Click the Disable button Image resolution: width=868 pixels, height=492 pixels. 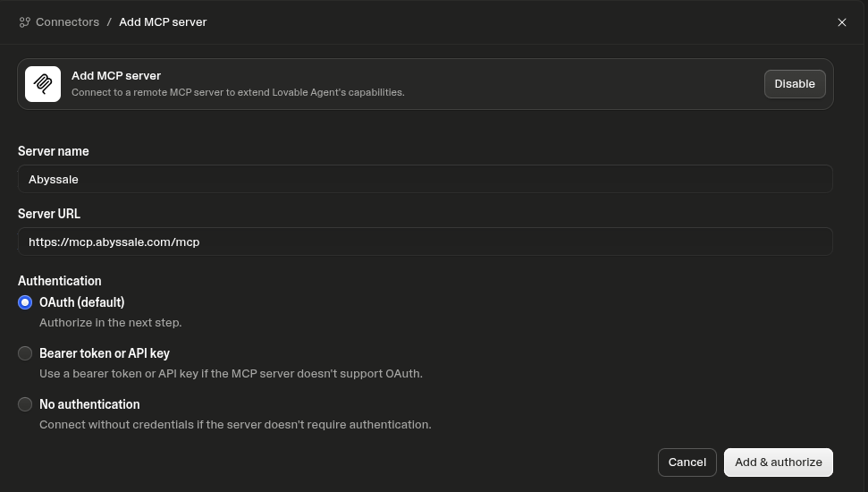[x=795, y=84]
